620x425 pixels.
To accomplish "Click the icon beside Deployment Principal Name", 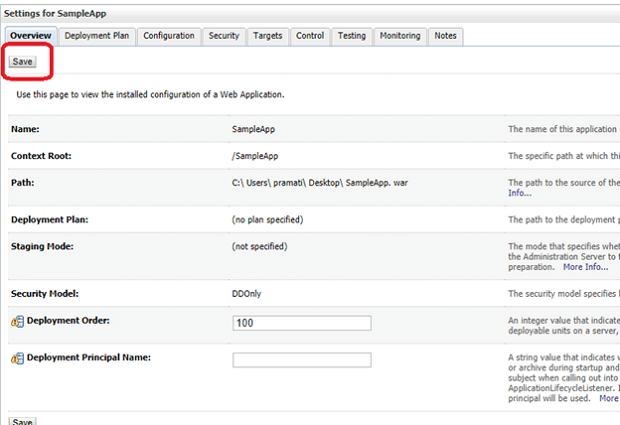I will (x=17, y=358).
